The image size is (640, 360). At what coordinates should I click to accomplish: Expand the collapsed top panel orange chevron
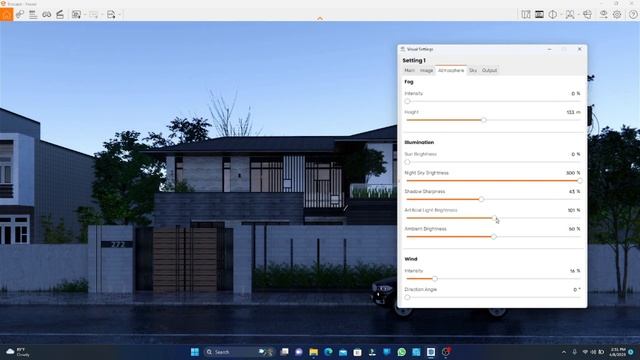click(320, 18)
